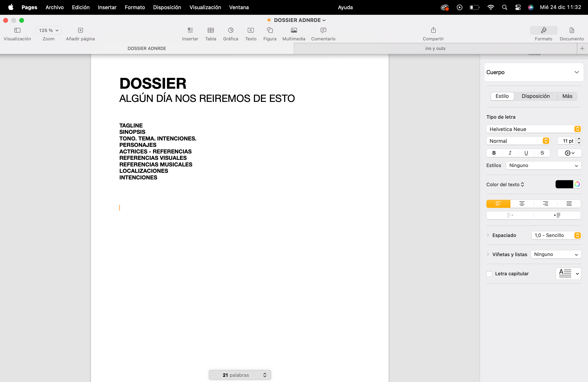Open the Multimedia toolbar icon
The height and width of the screenshot is (382, 588).
click(x=294, y=30)
